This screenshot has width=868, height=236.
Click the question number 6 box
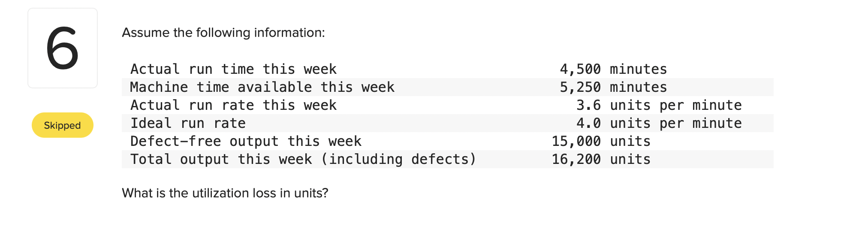coord(63,48)
